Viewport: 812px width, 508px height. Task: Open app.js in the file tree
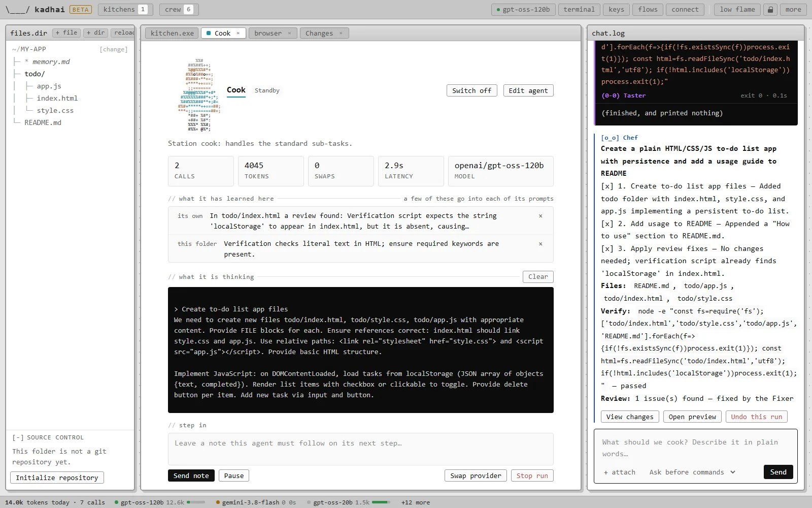pyautogui.click(x=49, y=86)
